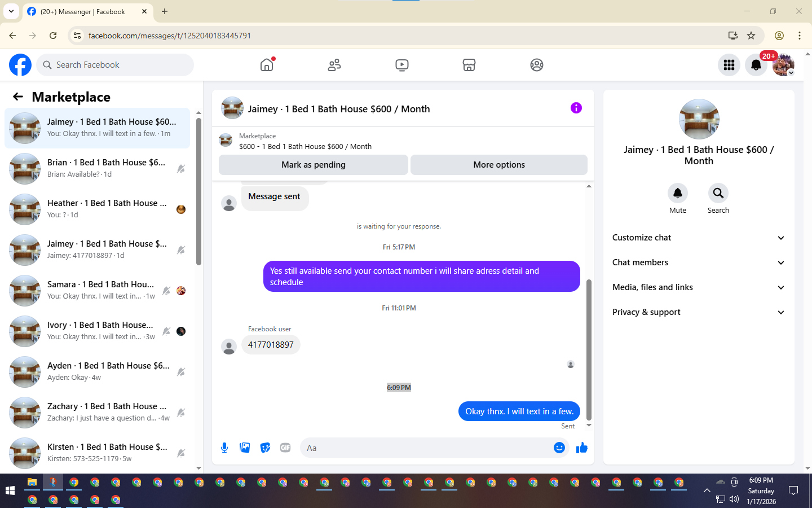This screenshot has width=812, height=508.
Task: Click the muted bell on Samara's chat
Action: pos(166,291)
